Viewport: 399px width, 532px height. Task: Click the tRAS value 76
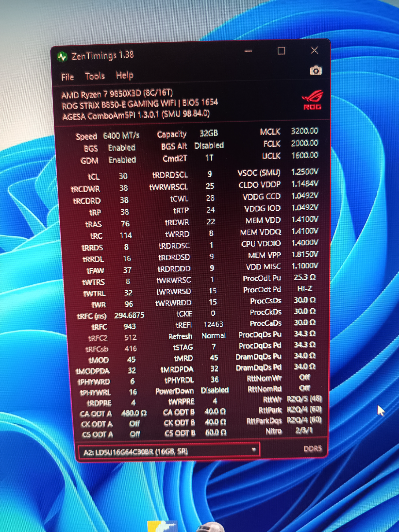point(125,224)
